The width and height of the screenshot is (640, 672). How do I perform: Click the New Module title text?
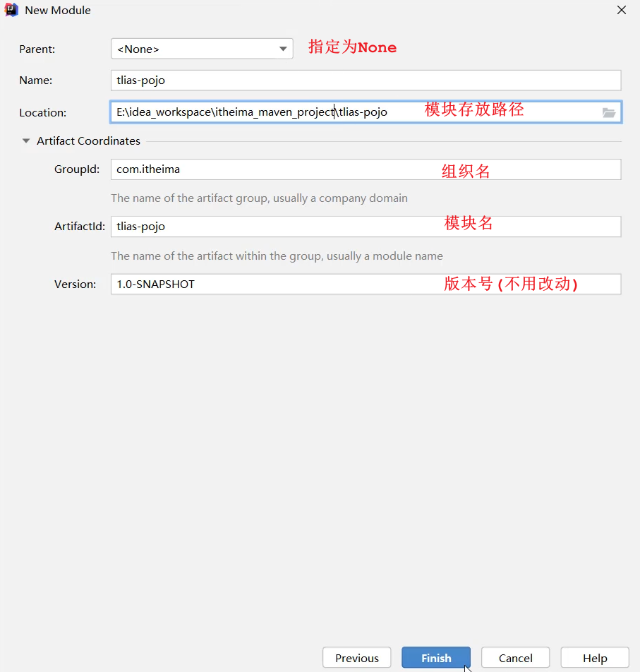point(58,11)
